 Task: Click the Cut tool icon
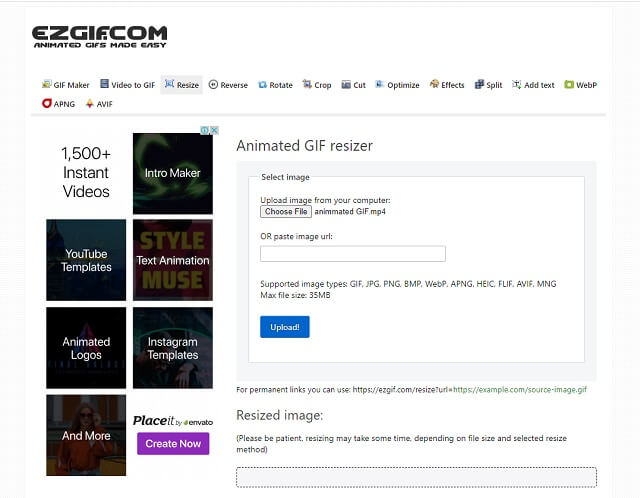click(x=346, y=84)
